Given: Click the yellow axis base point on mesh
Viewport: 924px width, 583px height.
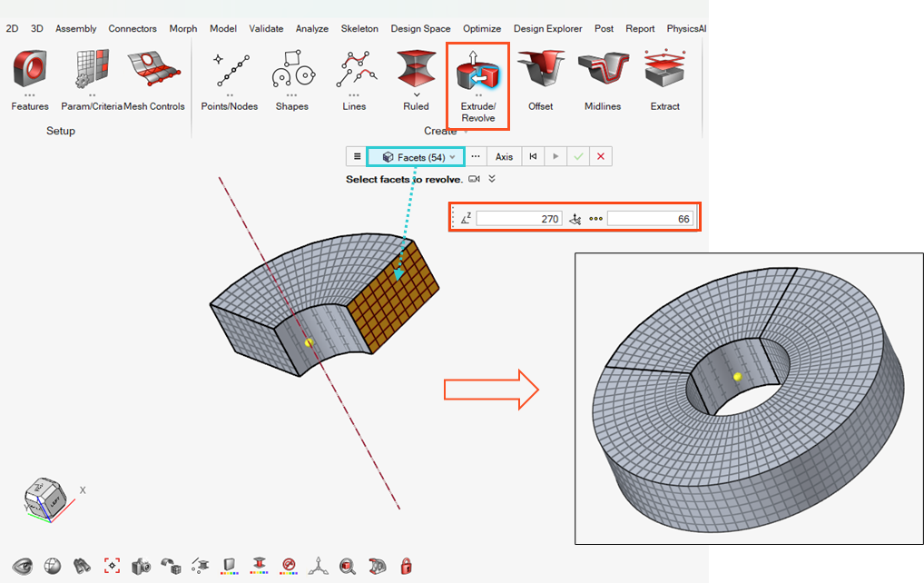Looking at the screenshot, I should point(309,342).
